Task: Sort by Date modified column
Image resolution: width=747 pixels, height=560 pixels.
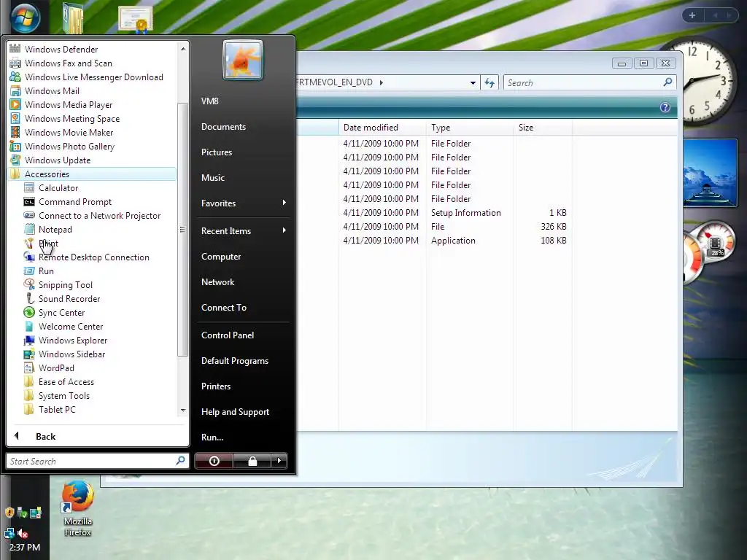Action: click(x=382, y=127)
